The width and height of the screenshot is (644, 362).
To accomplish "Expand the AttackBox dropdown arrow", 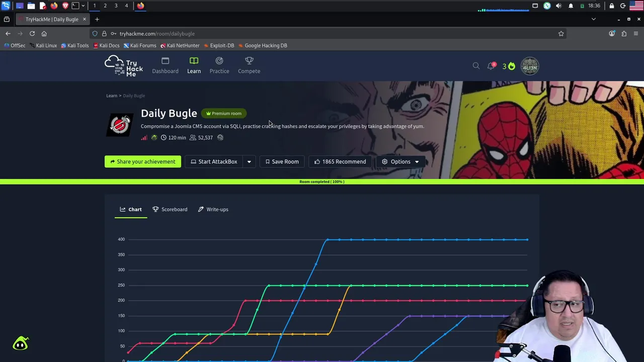I will (249, 162).
